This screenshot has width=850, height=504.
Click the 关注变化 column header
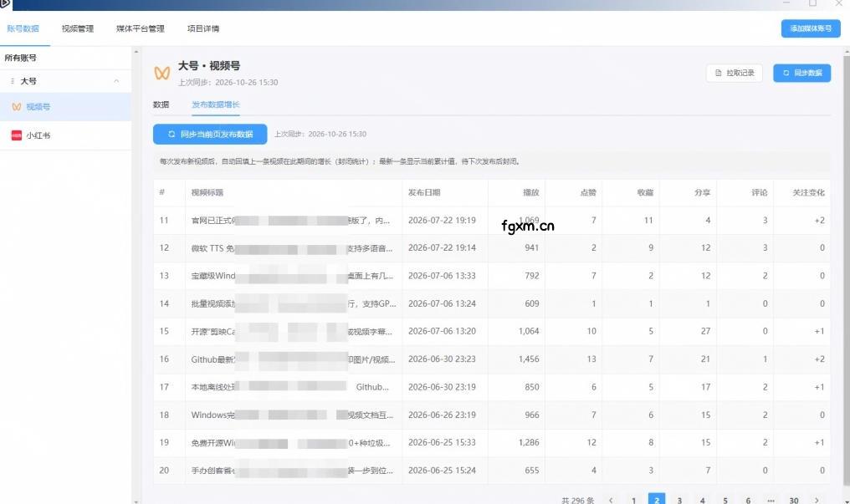pos(808,192)
